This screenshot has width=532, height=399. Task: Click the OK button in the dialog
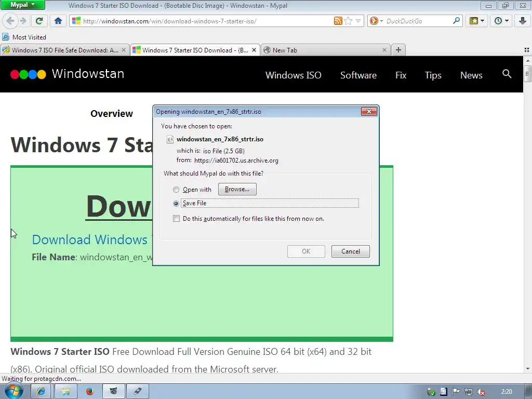[306, 251]
